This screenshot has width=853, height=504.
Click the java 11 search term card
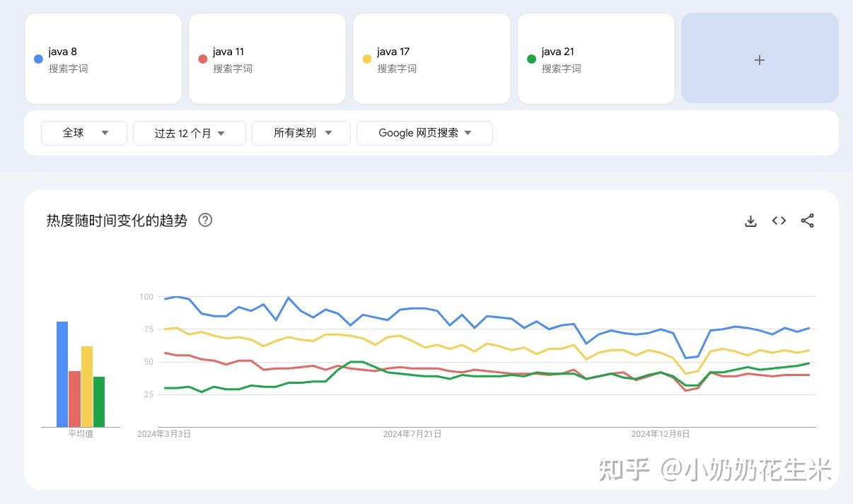[x=267, y=59]
